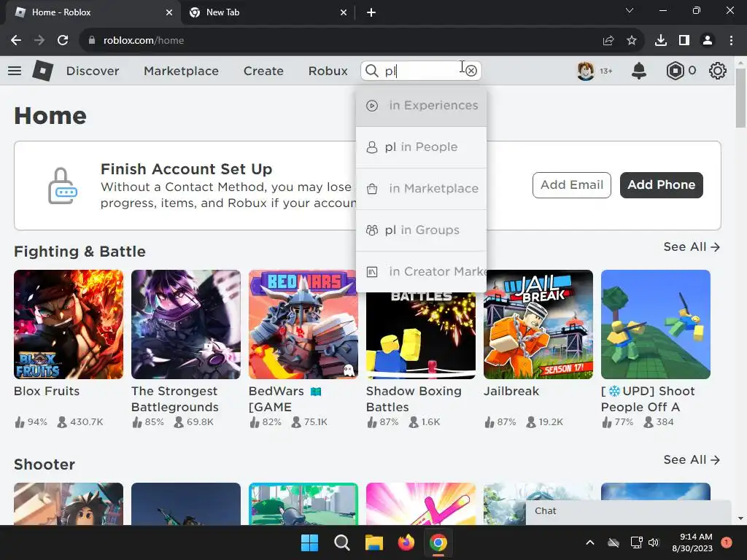Screen dimensions: 747x560
Task: Click the Roblox logo icon
Action: tap(42, 71)
